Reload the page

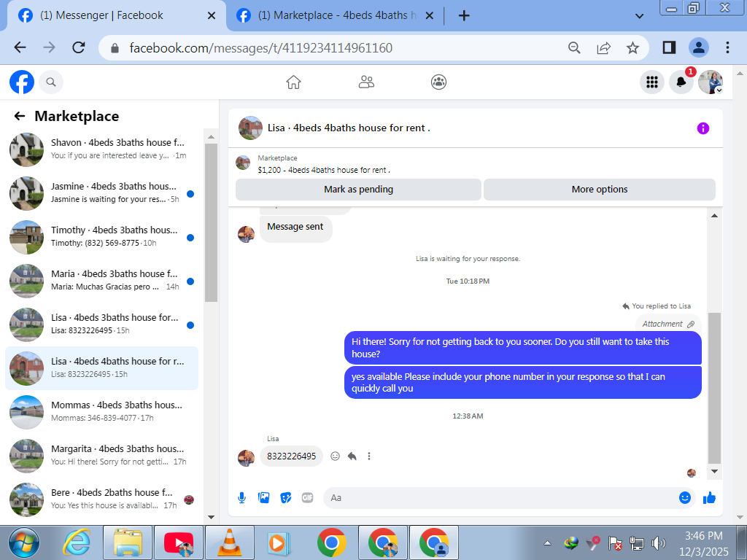click(x=79, y=47)
